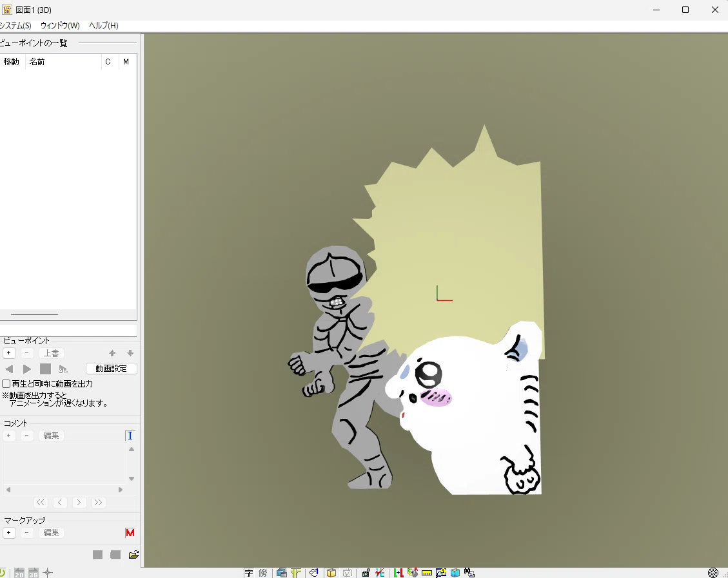Stop the viewpoint animation playback

45,369
